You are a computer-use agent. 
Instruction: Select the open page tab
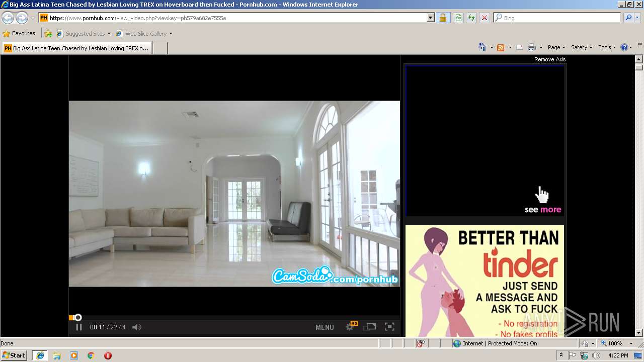pos(76,48)
